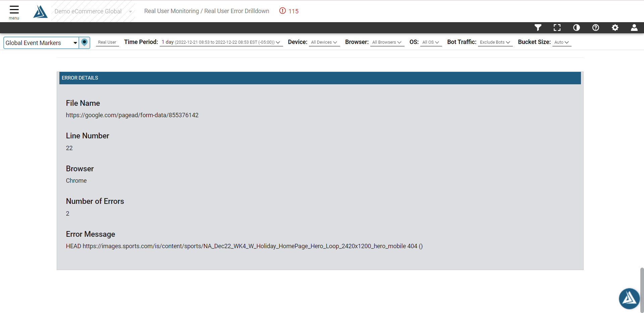Expand Demo eCommerce Global account dropdown
644x313 pixels.
93,11
